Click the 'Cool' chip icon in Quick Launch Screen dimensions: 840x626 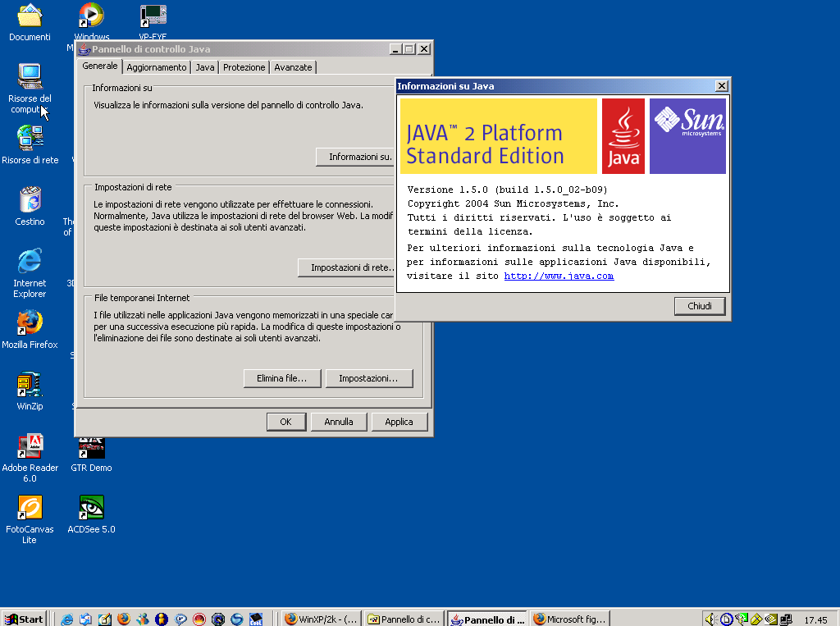pyautogui.click(x=256, y=619)
